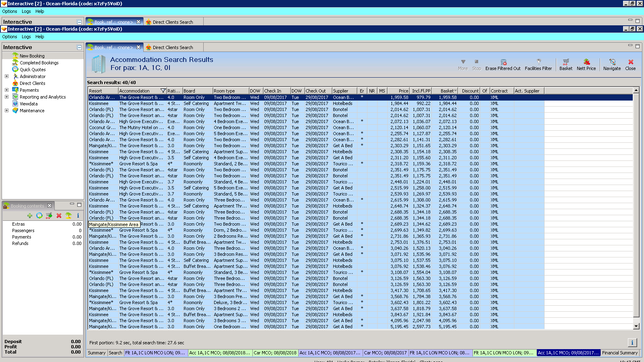The height and width of the screenshot is (362, 644).
Task: Select the Coconut Gr... result row
Action: (316, 128)
